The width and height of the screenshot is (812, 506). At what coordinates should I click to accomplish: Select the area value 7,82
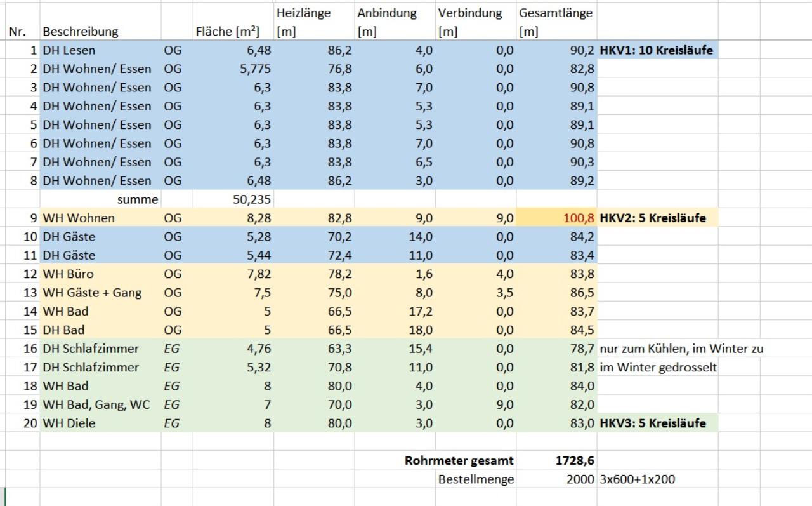coord(233,274)
